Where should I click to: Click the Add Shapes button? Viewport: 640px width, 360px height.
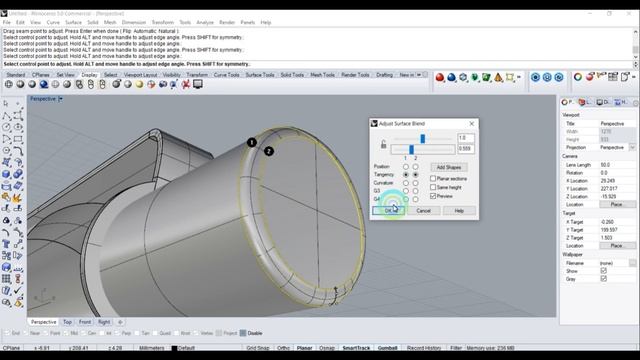tap(449, 167)
